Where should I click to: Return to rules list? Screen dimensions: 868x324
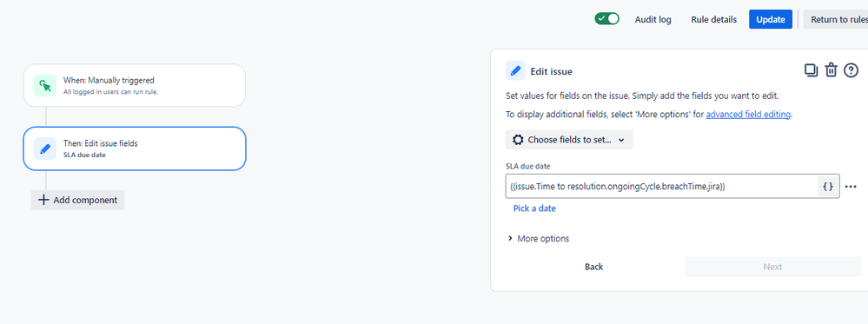(836, 19)
